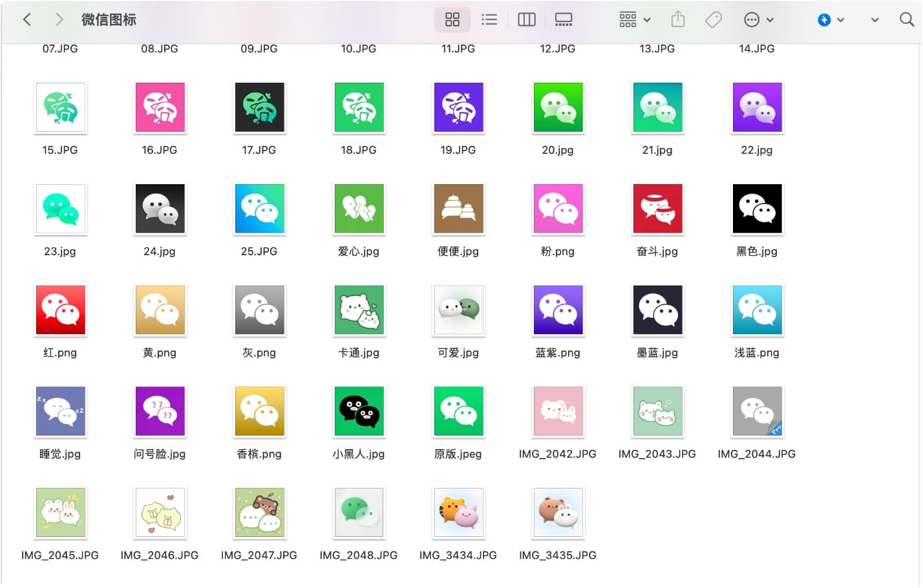This screenshot has height=588, width=923.
Task: Select the 15.JPG angry mushroom icon
Action: point(60,107)
